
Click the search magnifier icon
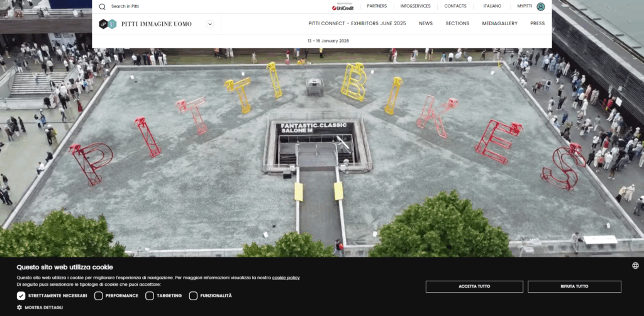pos(103,6)
